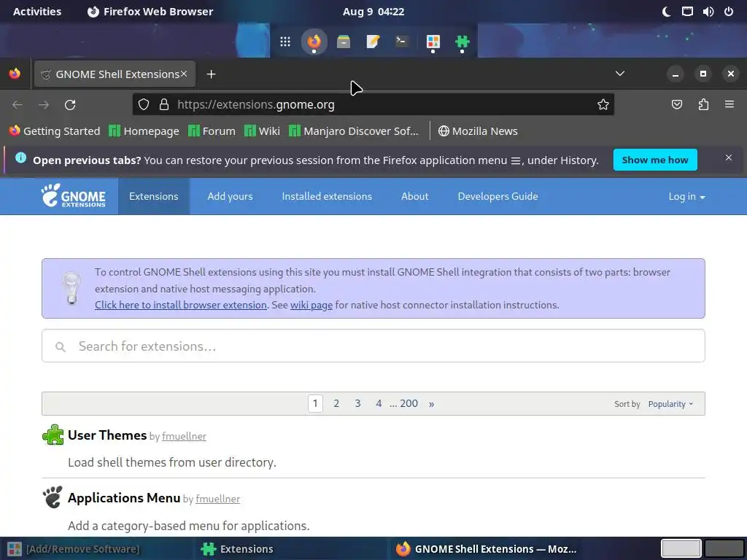Click the network icon in the top bar

tap(687, 12)
